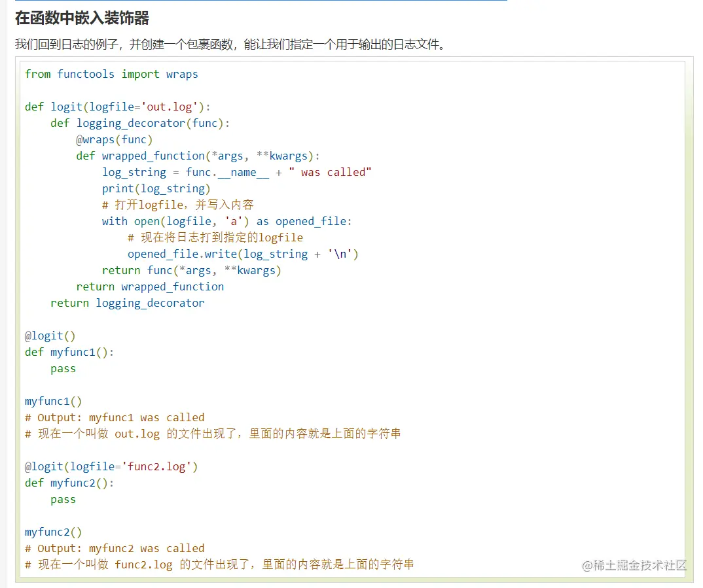
Task: Click the comment # Output: myfunc1 was called
Action: pos(113,417)
